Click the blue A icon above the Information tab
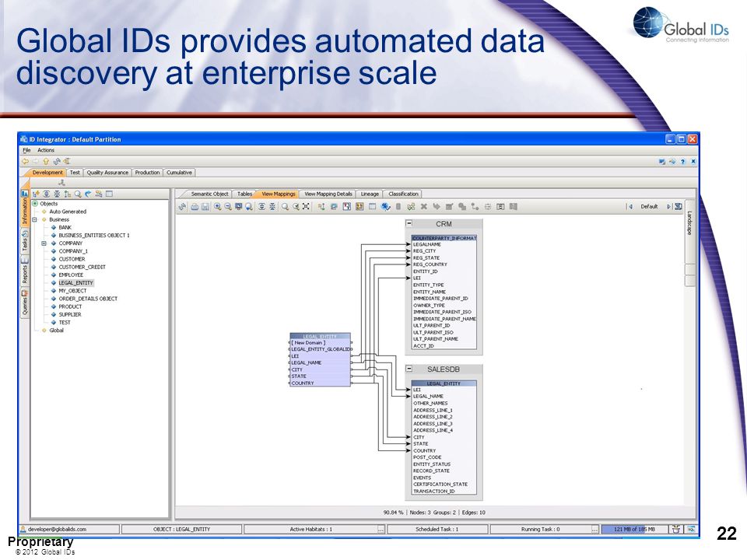 click(25, 194)
